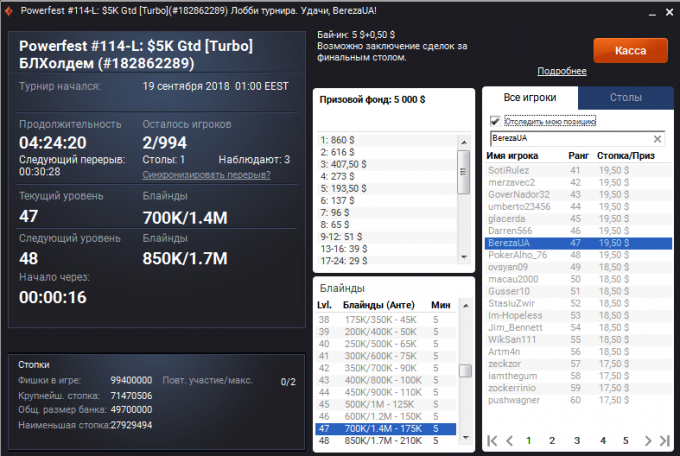Go to next page of players list

coord(648,441)
